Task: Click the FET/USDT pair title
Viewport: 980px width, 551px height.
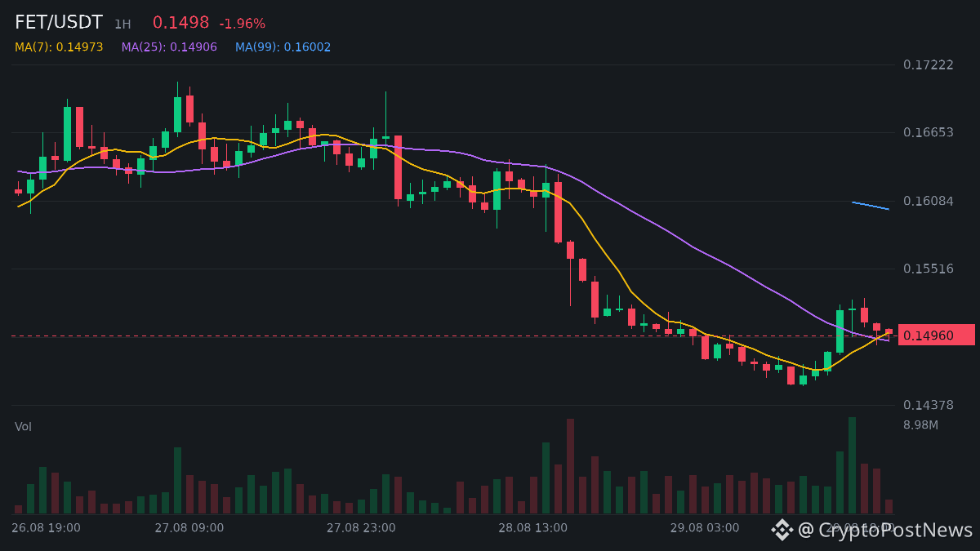Action: tap(59, 23)
